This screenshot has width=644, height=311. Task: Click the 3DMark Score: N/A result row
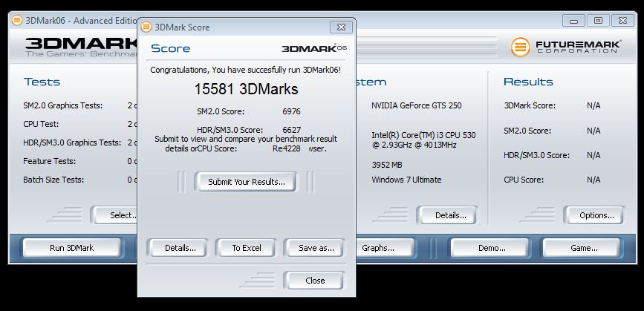pyautogui.click(x=553, y=105)
